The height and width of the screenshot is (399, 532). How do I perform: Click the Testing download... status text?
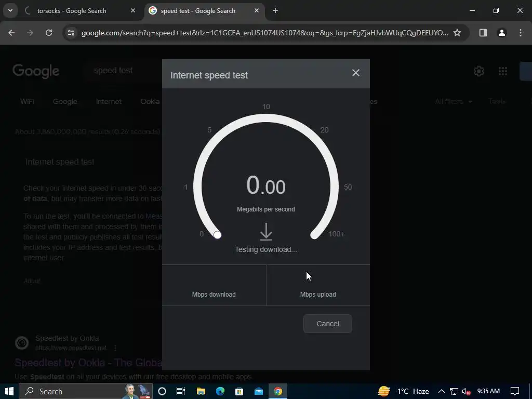tap(266, 249)
